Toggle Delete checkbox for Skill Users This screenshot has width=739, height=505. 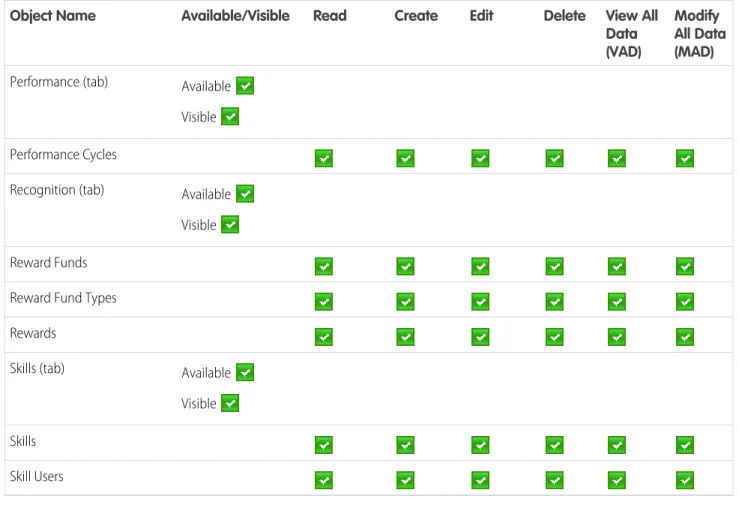555,480
